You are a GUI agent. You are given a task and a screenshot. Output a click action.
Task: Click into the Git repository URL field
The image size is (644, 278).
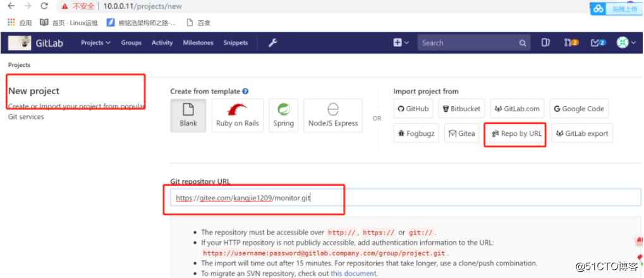pyautogui.click(x=405, y=198)
